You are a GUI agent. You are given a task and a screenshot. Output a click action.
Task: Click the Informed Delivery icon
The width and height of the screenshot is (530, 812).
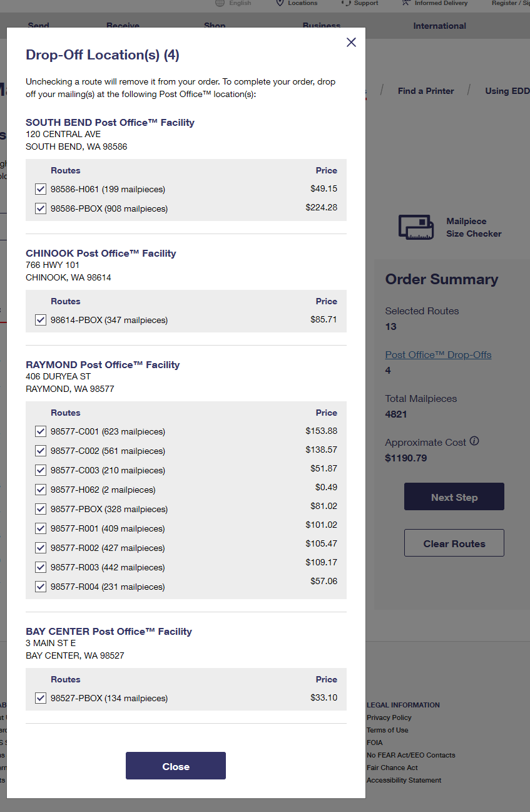point(406,3)
